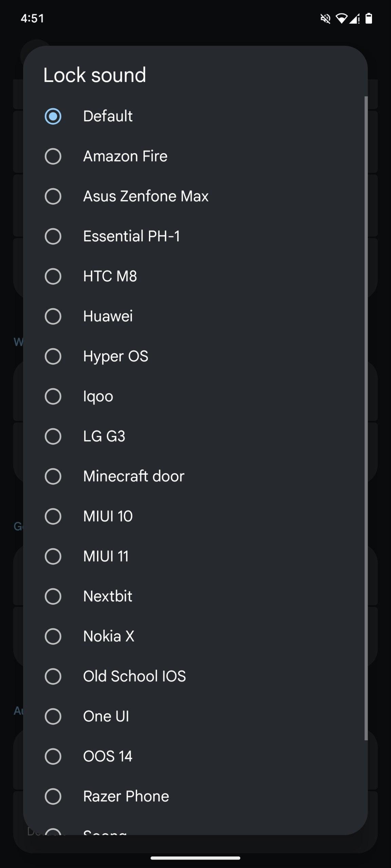Select the Default lock sound radio button
391x868 pixels.
[x=53, y=116]
